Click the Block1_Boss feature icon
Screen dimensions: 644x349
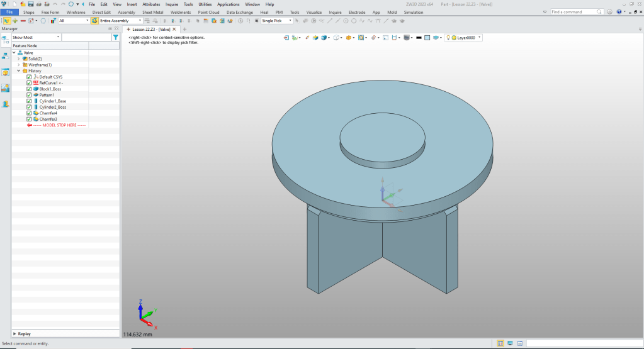point(36,89)
